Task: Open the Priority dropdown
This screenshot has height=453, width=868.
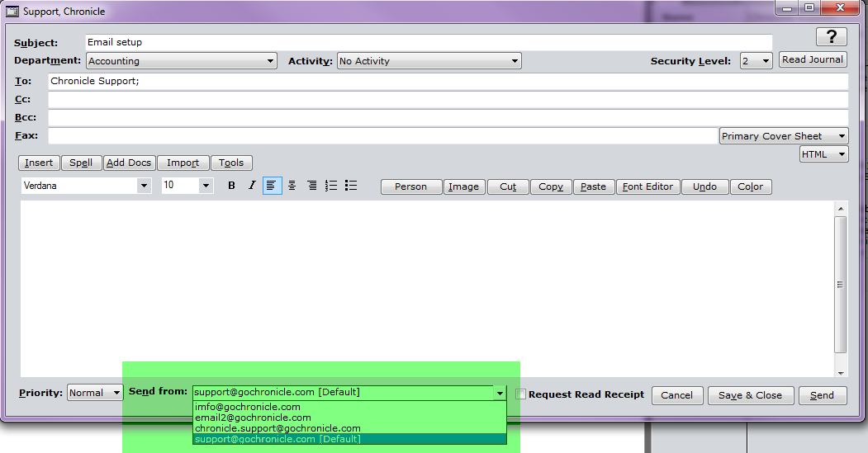Action: point(95,393)
